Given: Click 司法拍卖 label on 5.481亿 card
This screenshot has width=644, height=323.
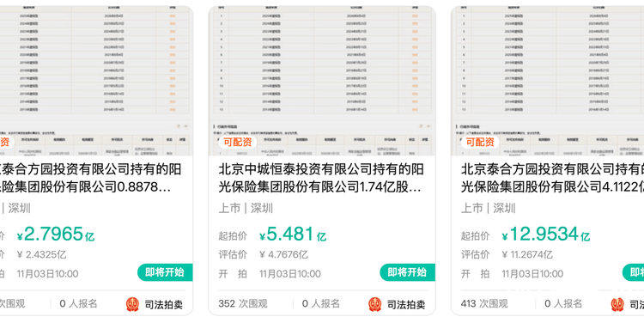Looking at the screenshot, I should coord(406,304).
